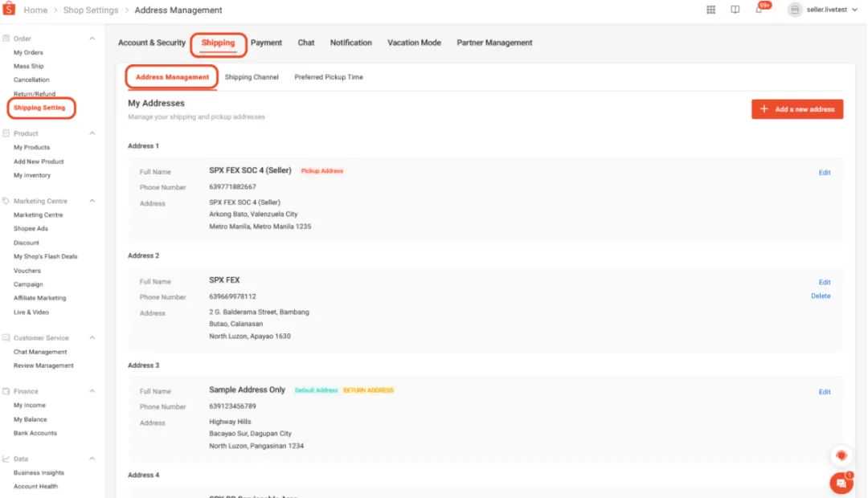Open the chat bubble at bottom right
Image resolution: width=868 pixels, height=498 pixels.
point(841,484)
